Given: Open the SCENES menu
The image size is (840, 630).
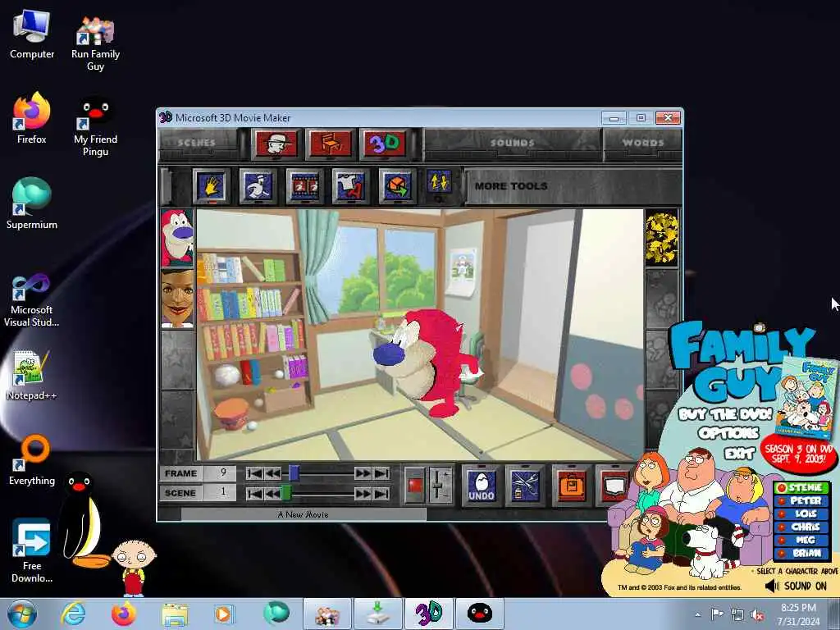Looking at the screenshot, I should tap(197, 143).
